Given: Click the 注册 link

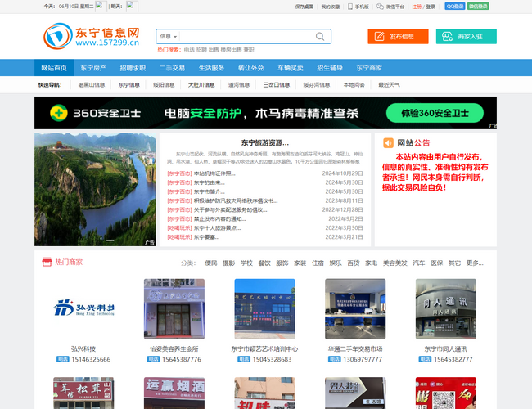Looking at the screenshot, I should coord(417,7).
